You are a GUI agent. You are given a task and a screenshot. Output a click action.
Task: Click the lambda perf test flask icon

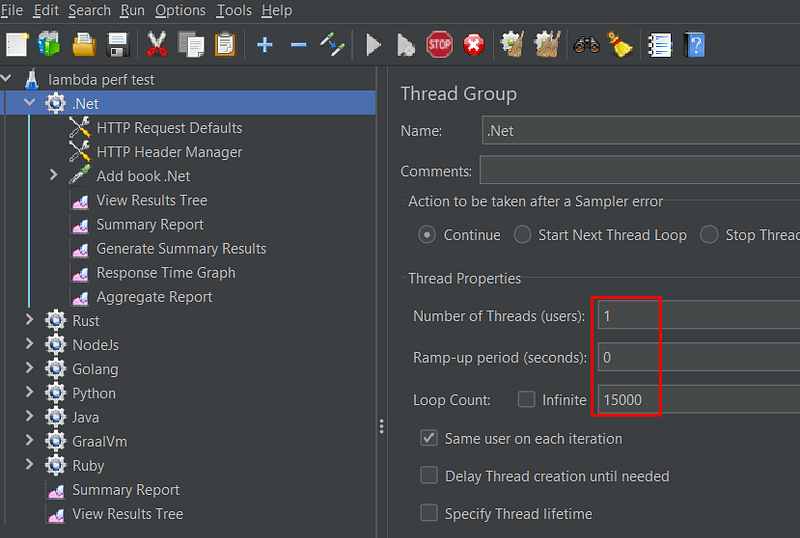coord(32,79)
